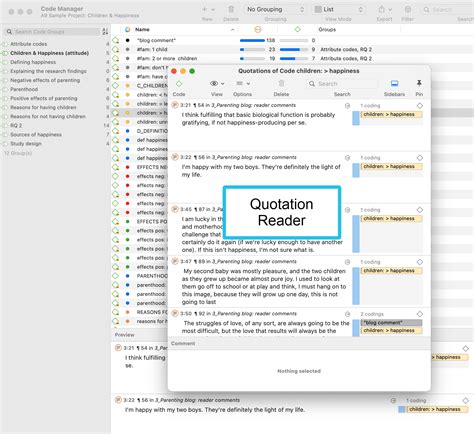
Task: Click Delete trash icon in Code Manager toolbar
Action: 231,9
